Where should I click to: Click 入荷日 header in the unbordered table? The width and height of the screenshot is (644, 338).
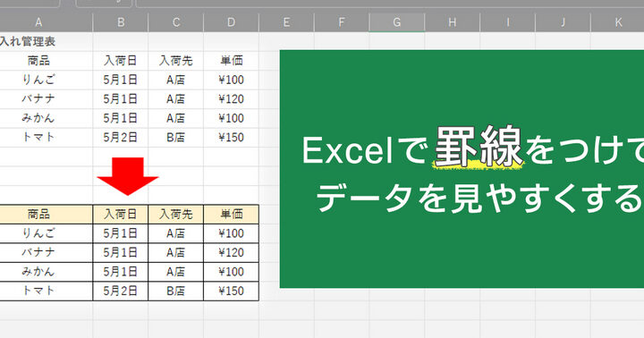tap(121, 61)
